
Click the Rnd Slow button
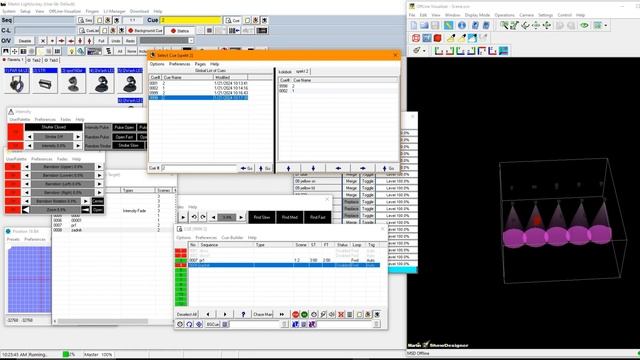point(262,217)
